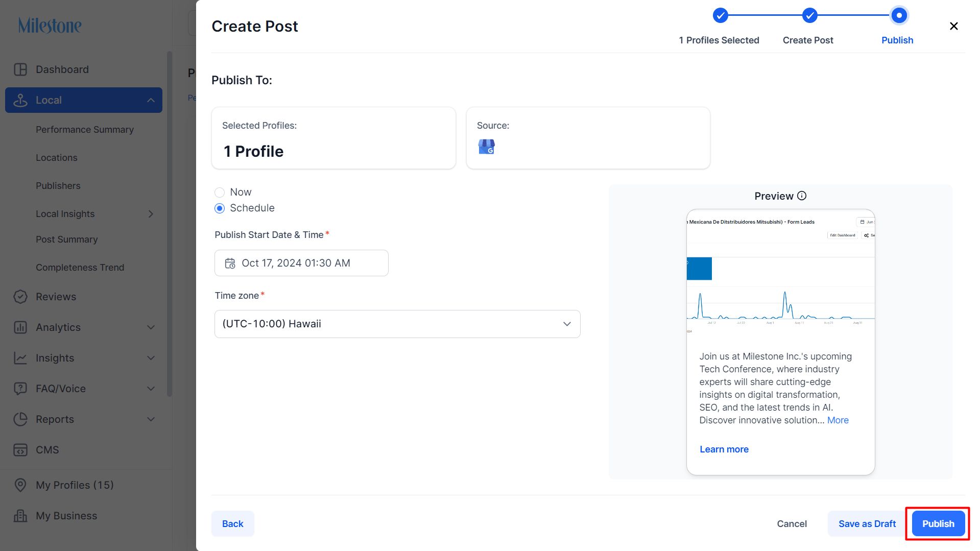The height and width of the screenshot is (551, 980).
Task: Close the Create Post dialog
Action: click(953, 26)
